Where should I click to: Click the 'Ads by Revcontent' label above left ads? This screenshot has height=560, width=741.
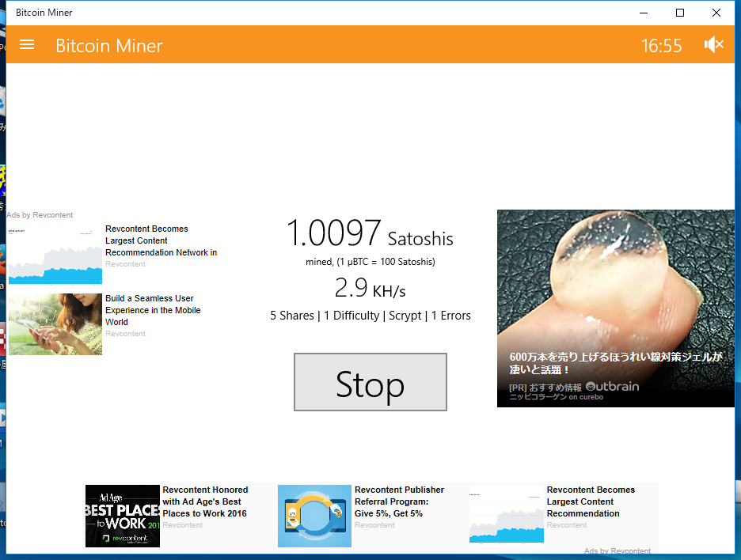point(40,215)
